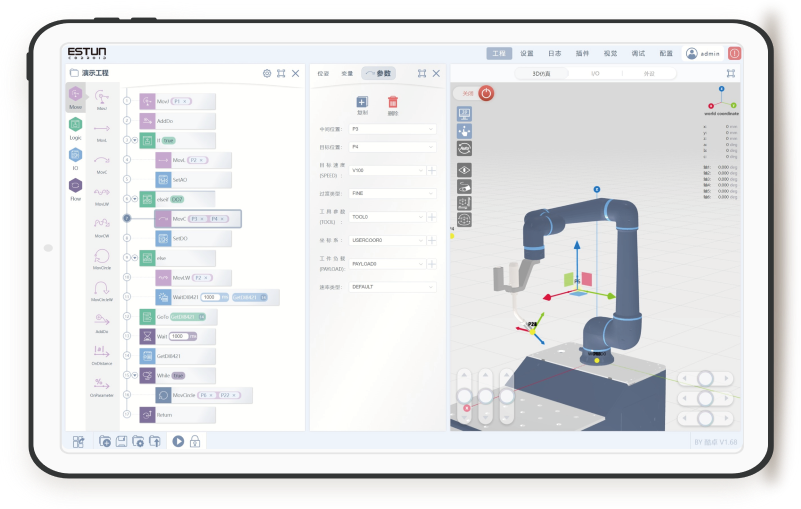This screenshot has width=801, height=509.
Task: Add a new payload with the plus button
Action: [x=432, y=264]
